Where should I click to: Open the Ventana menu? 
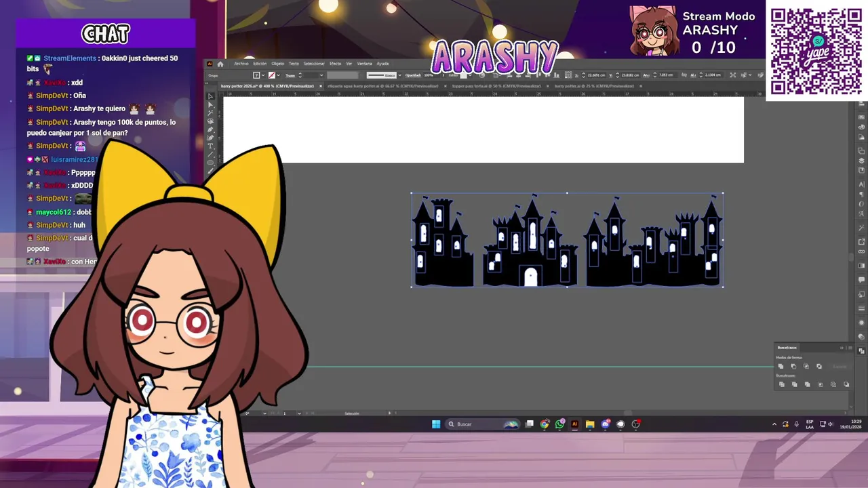[364, 64]
